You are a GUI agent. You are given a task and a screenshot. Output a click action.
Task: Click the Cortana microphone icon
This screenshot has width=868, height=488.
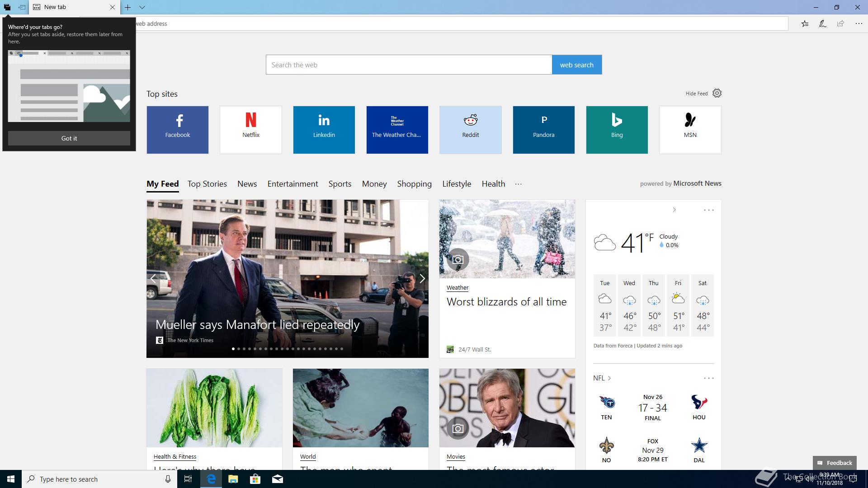click(168, 479)
